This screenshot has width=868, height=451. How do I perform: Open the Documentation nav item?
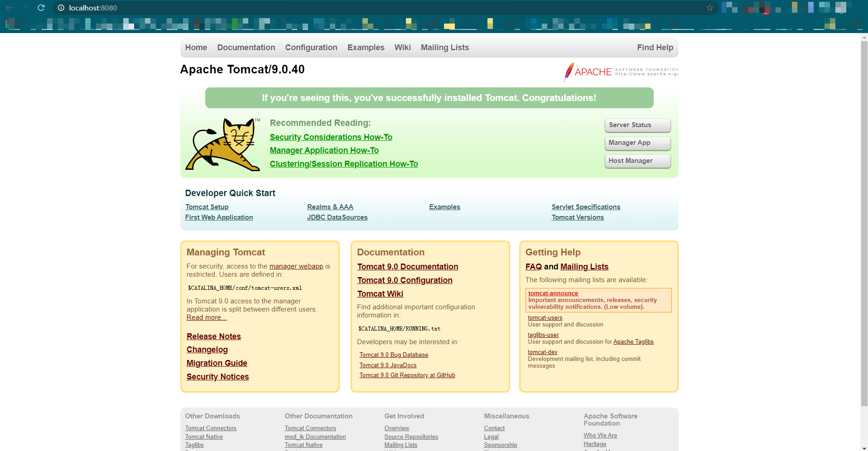coord(246,48)
